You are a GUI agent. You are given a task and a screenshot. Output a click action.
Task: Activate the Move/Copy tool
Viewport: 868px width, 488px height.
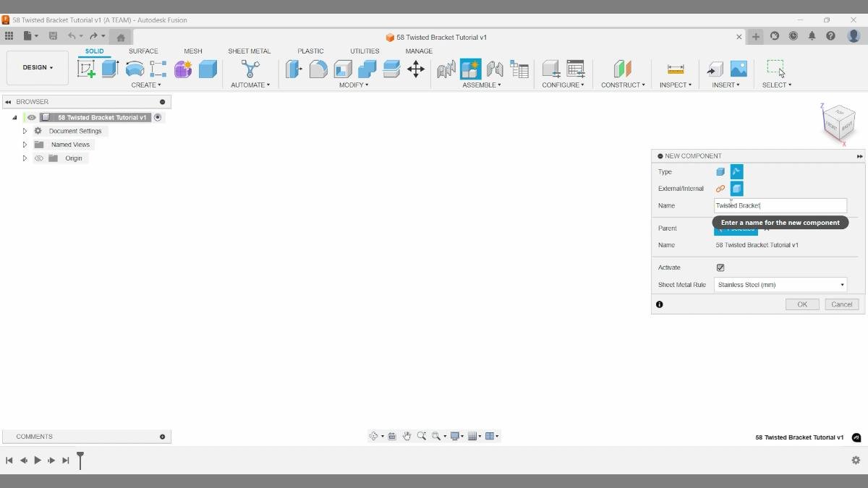(416, 69)
